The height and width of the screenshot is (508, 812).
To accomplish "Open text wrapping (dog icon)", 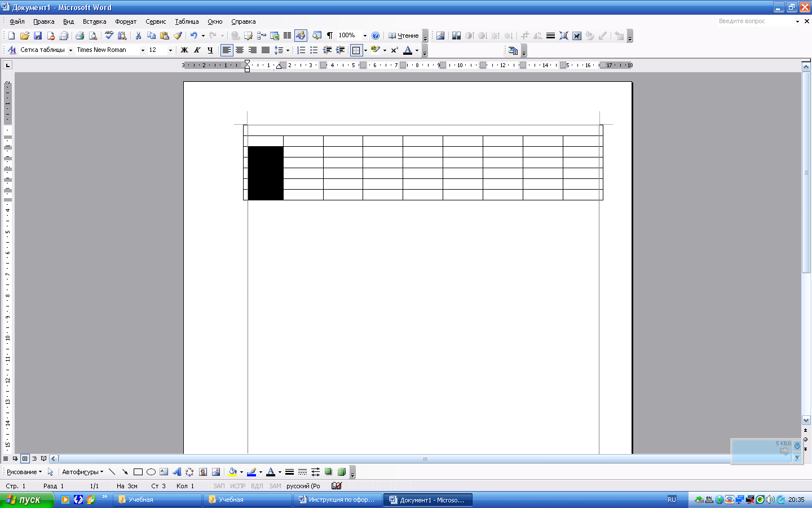I will (577, 36).
